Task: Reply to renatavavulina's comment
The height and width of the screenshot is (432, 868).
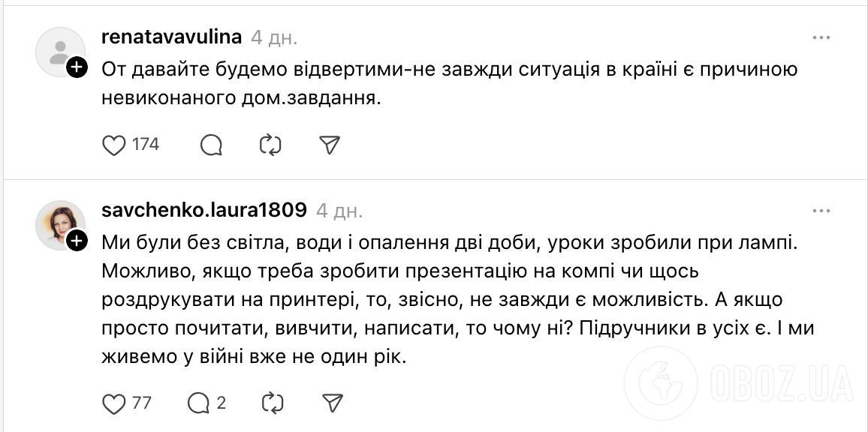Action: coord(211,144)
